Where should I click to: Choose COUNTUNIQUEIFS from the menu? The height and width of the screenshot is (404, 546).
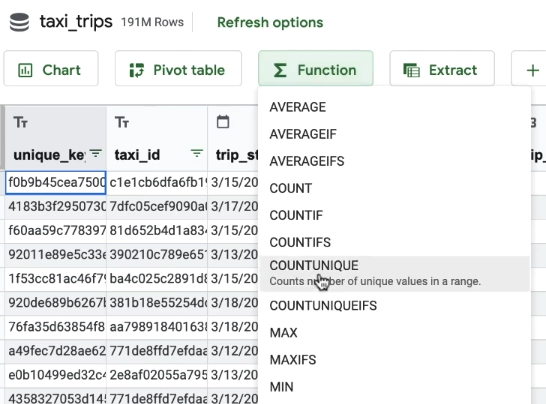point(395,306)
